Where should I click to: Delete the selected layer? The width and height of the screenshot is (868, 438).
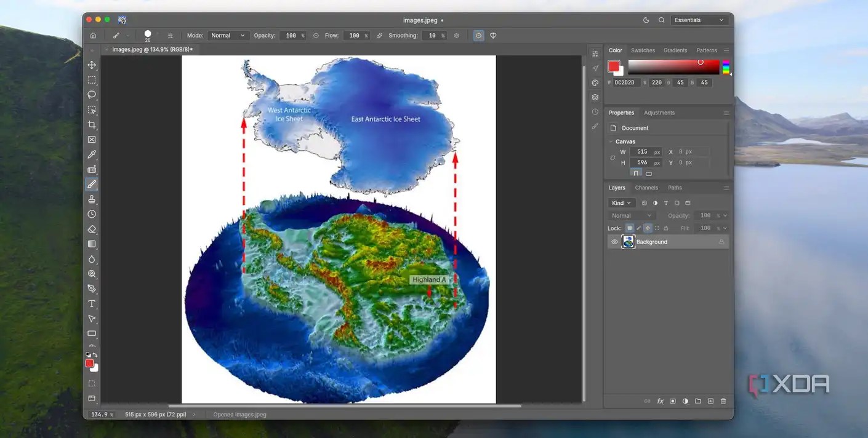(x=723, y=401)
